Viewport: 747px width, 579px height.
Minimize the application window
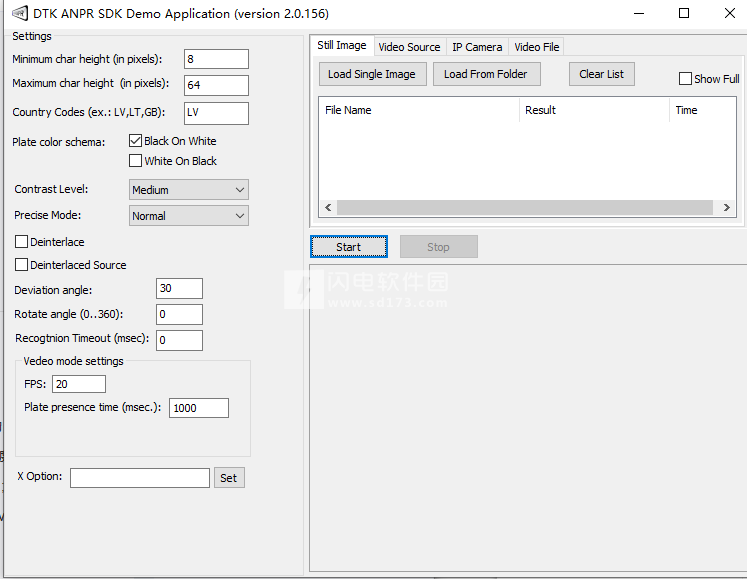pyautogui.click(x=639, y=13)
